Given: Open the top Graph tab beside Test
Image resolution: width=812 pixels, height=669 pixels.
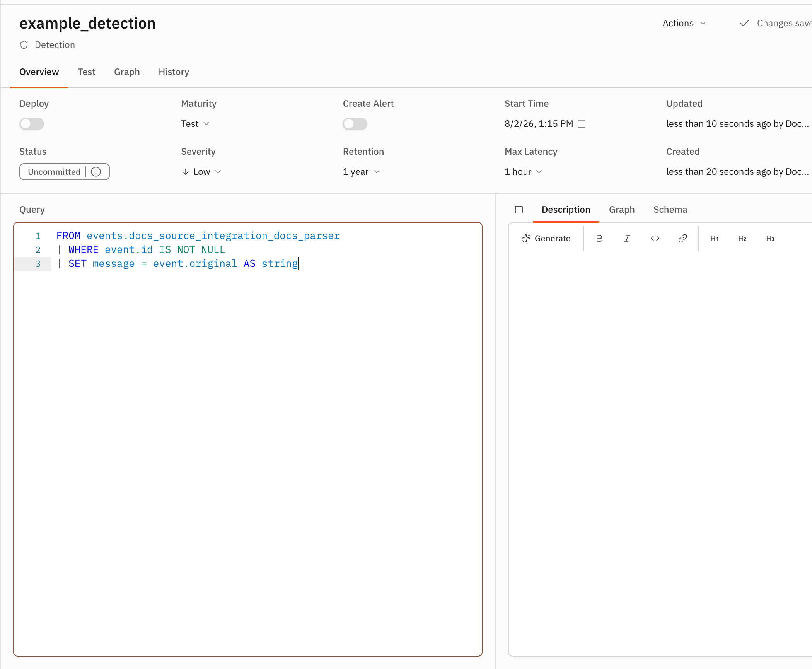Looking at the screenshot, I should tap(127, 72).
